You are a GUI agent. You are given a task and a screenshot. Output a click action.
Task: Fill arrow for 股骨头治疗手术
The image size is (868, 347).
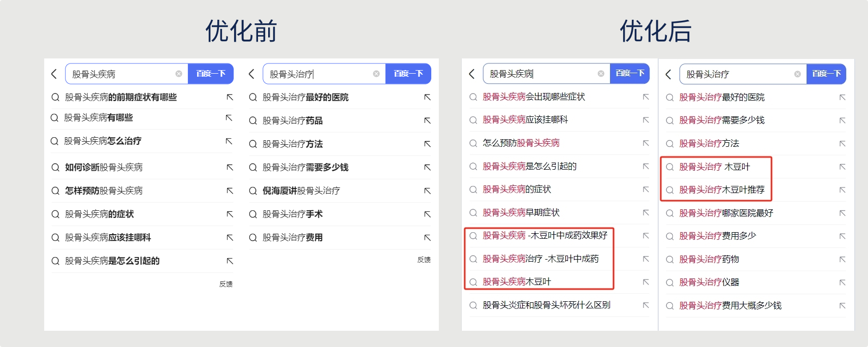click(428, 214)
